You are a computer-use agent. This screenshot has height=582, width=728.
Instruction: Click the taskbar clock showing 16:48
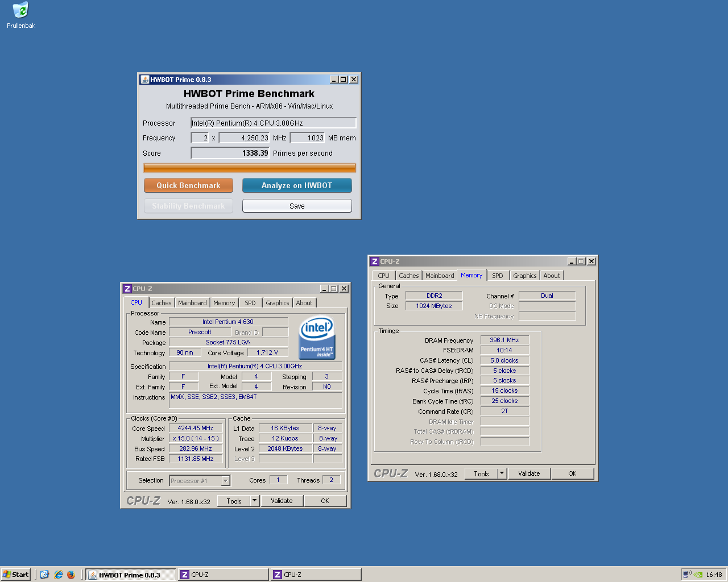tap(714, 575)
